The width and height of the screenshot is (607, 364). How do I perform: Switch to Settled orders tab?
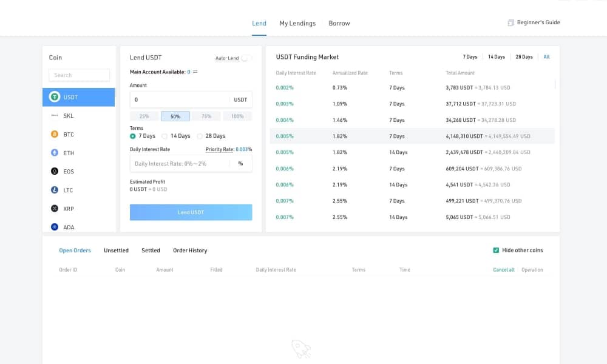[x=151, y=251]
